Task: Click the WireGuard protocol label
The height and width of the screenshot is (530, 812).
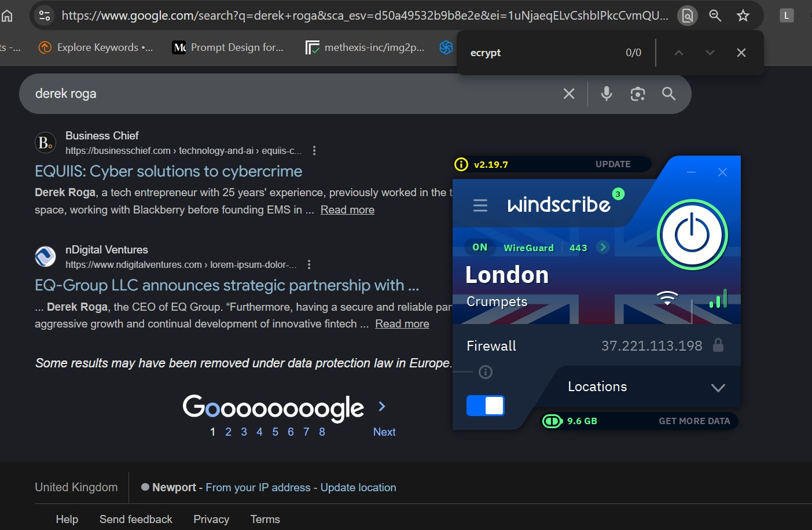Action: pos(528,248)
